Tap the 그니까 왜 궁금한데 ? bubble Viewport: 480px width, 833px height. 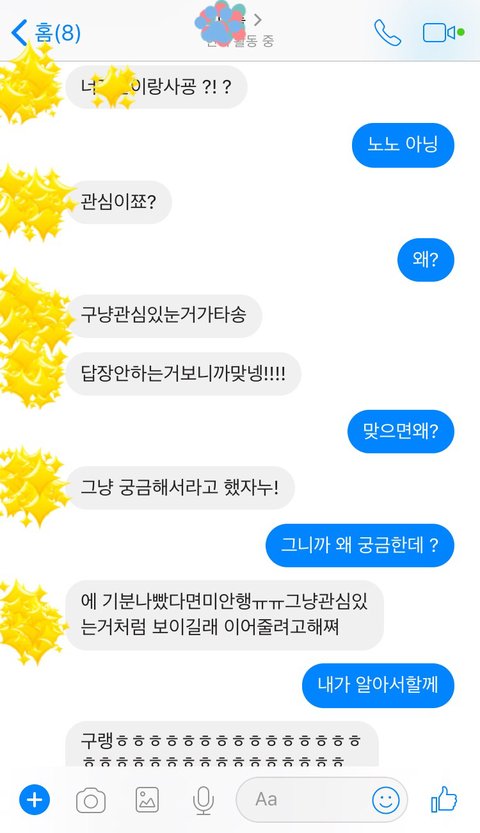click(x=360, y=546)
